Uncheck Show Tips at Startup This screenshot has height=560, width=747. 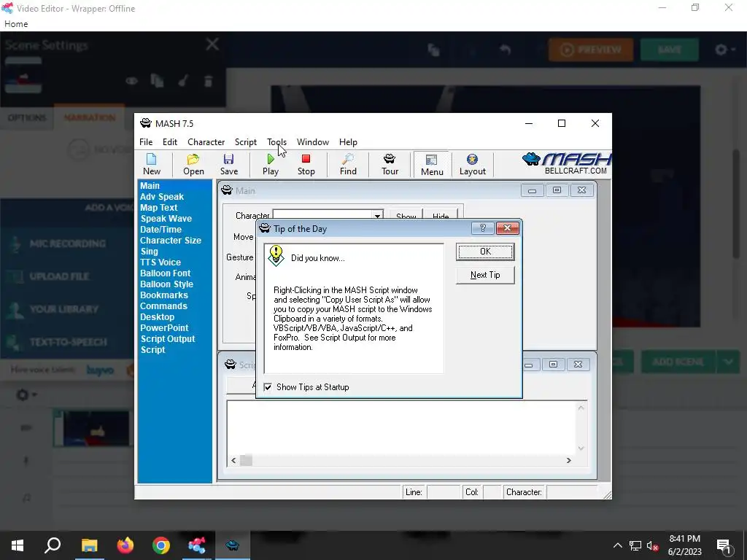click(x=268, y=387)
